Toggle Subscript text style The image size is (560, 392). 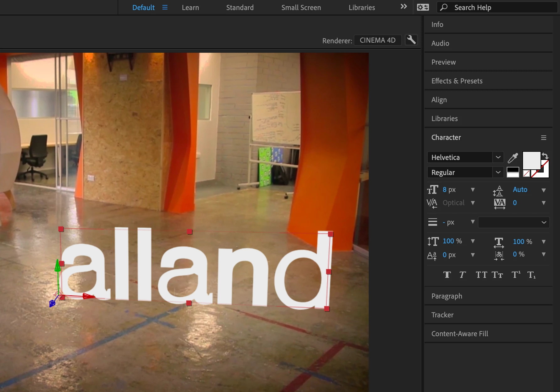click(531, 275)
